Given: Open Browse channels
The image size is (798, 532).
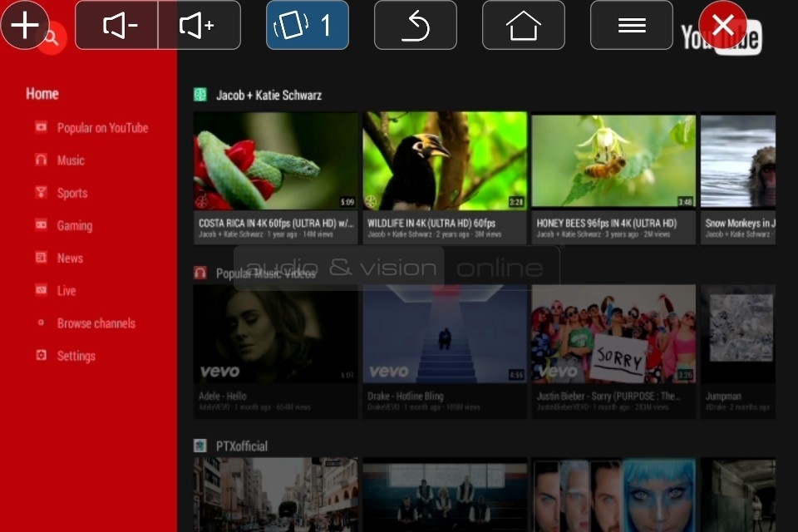Looking at the screenshot, I should tap(96, 323).
